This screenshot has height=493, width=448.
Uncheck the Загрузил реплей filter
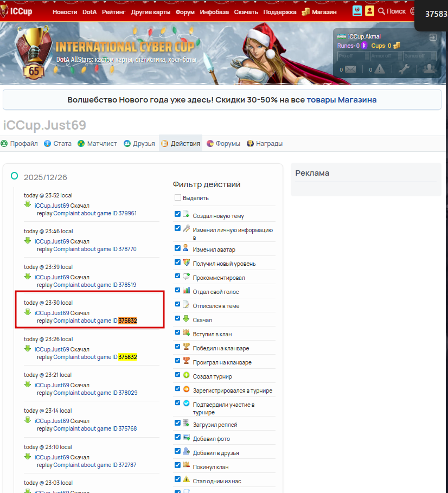pyautogui.click(x=177, y=422)
